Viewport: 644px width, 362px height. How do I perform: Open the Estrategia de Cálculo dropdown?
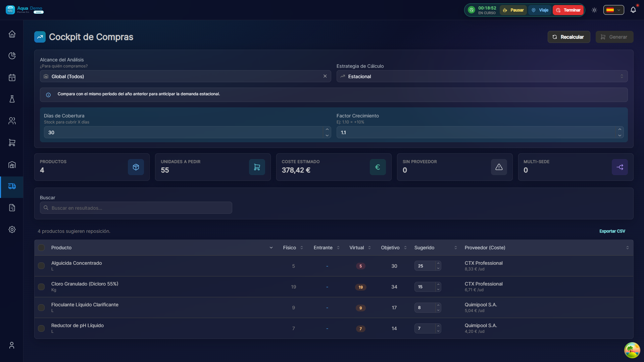pyautogui.click(x=482, y=76)
